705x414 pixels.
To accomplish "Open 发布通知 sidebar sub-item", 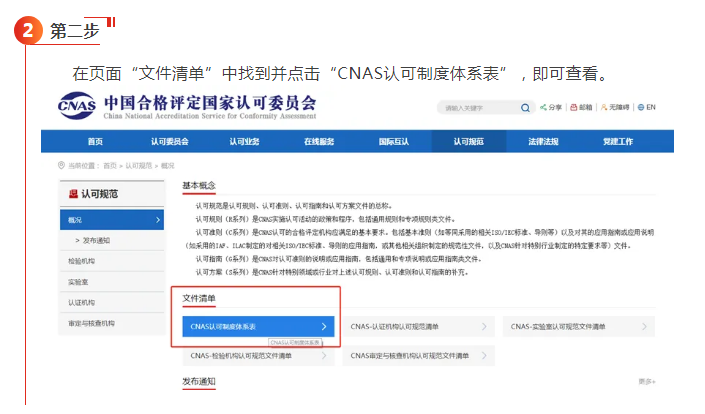I will pos(96,240).
